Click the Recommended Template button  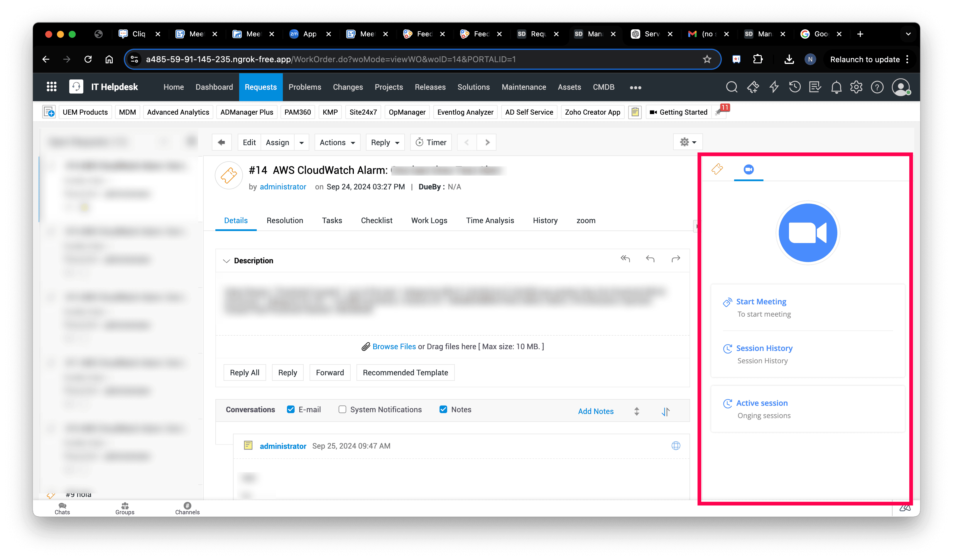(405, 372)
